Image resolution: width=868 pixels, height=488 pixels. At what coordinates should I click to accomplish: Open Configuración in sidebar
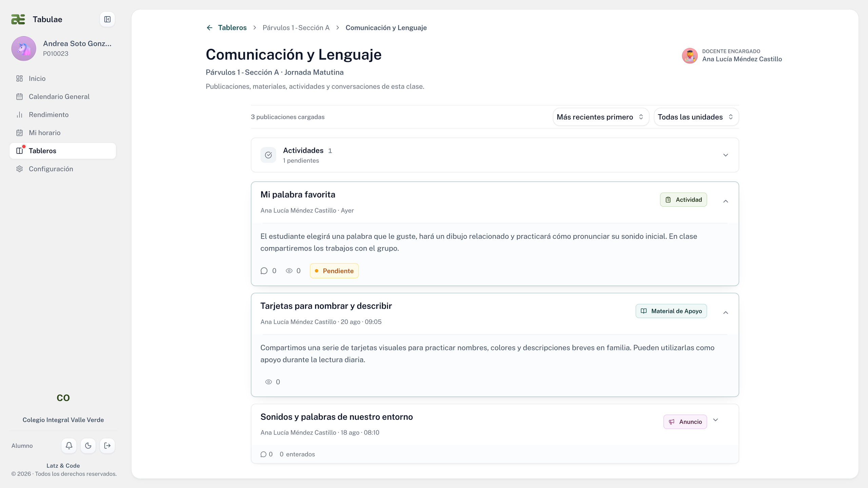tap(63, 169)
